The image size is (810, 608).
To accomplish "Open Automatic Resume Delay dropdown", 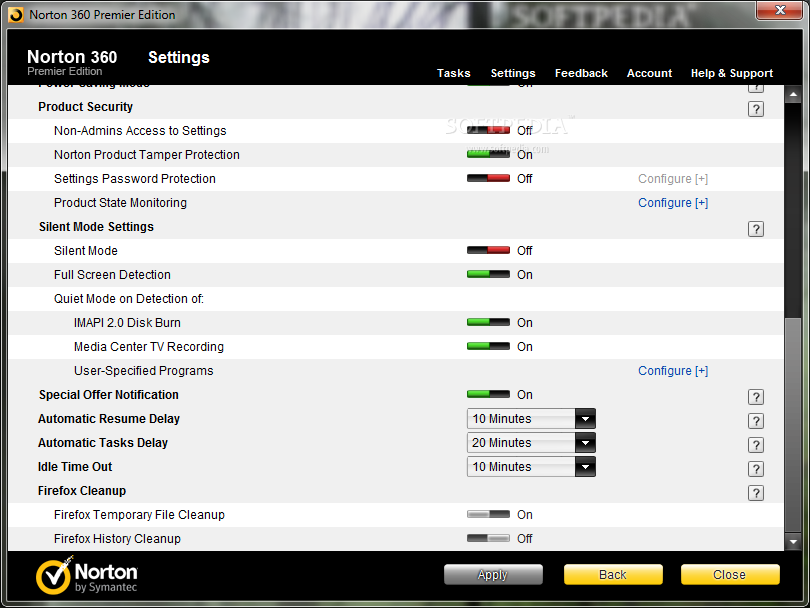I will tap(531, 418).
